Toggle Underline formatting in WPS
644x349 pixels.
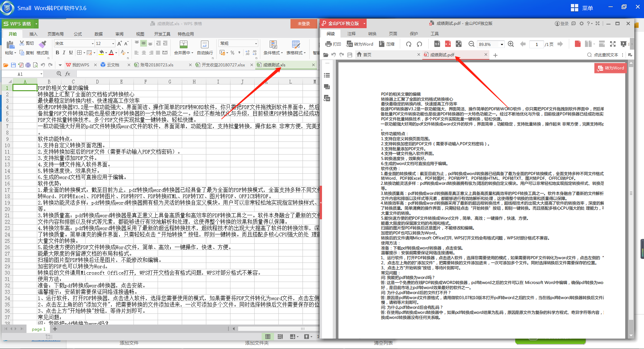71,53
